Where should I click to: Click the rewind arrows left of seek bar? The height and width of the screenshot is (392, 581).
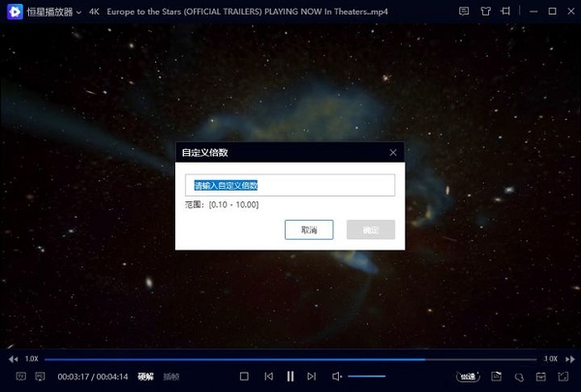(15, 359)
